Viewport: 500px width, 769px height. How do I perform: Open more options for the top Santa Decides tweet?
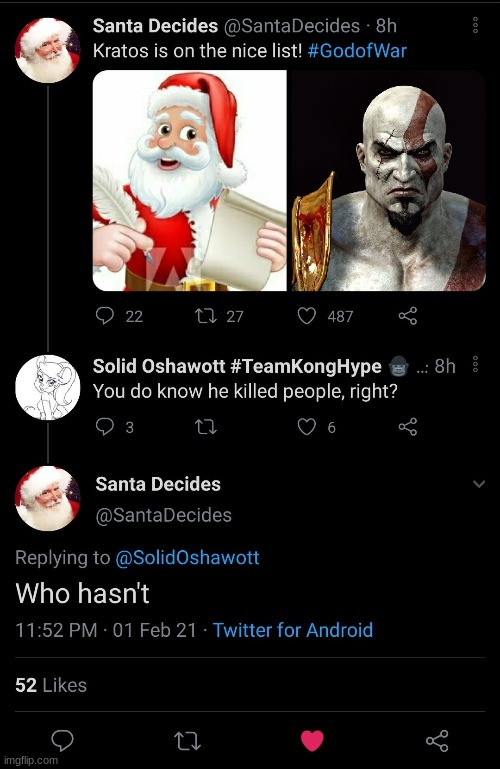(x=475, y=26)
